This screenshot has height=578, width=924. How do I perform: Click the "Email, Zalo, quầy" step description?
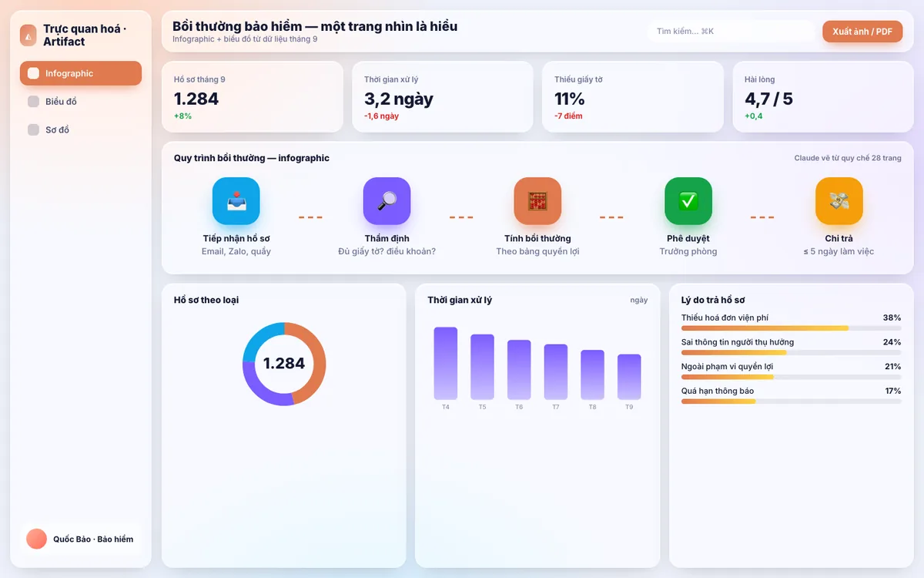(236, 251)
